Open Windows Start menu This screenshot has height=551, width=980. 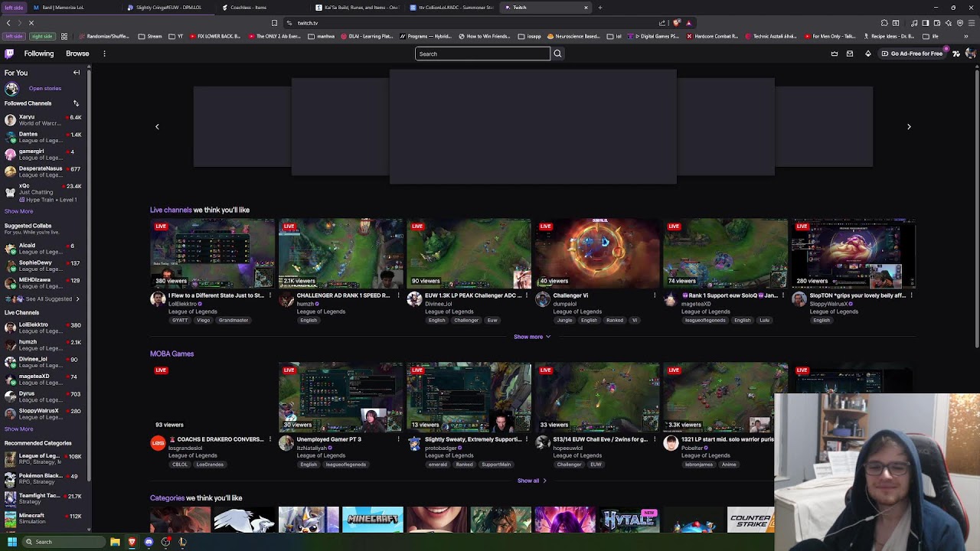(11, 542)
